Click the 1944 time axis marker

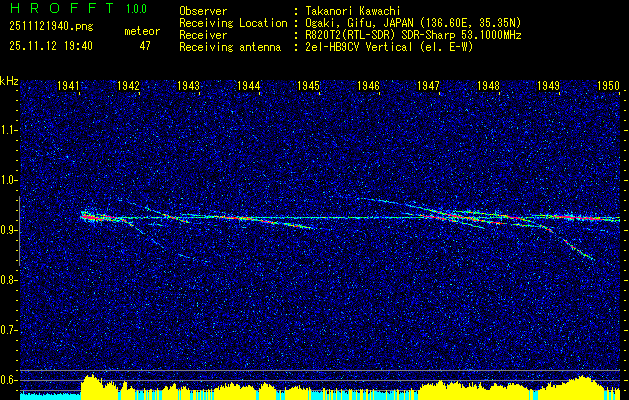point(249,85)
